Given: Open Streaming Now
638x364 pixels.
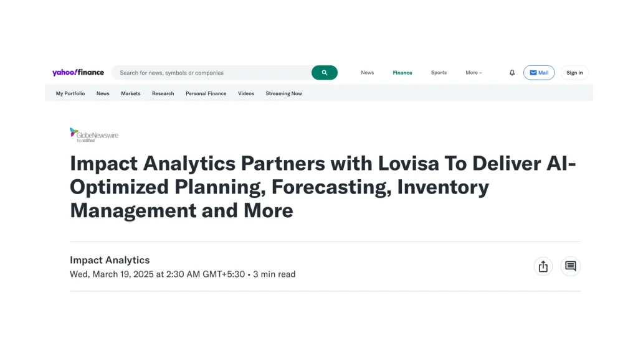Looking at the screenshot, I should coord(283,93).
